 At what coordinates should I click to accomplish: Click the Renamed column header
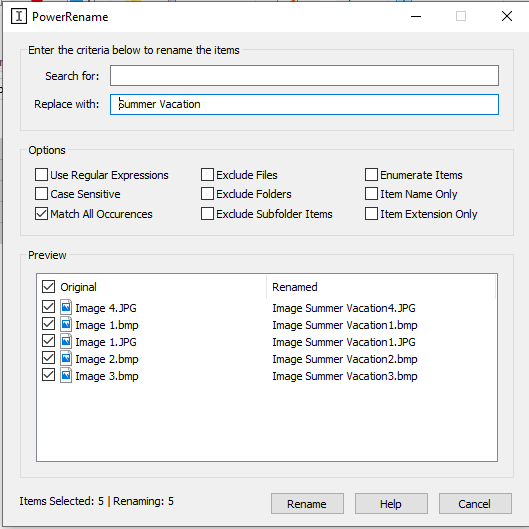pos(295,287)
